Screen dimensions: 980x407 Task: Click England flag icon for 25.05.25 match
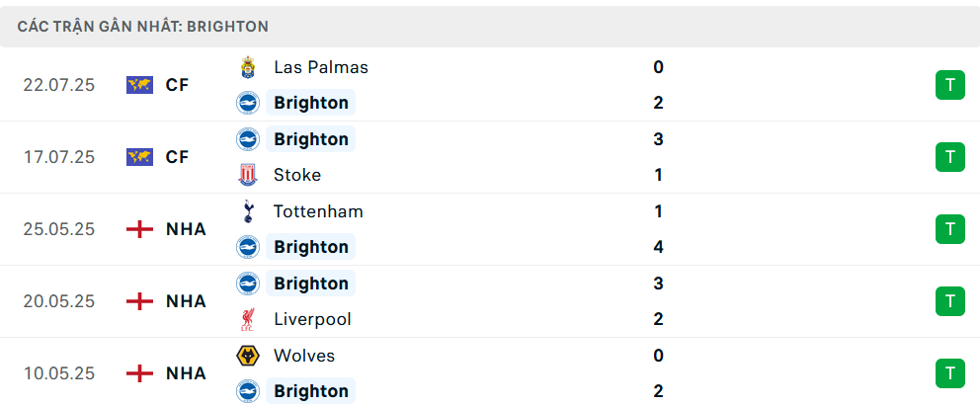(139, 229)
